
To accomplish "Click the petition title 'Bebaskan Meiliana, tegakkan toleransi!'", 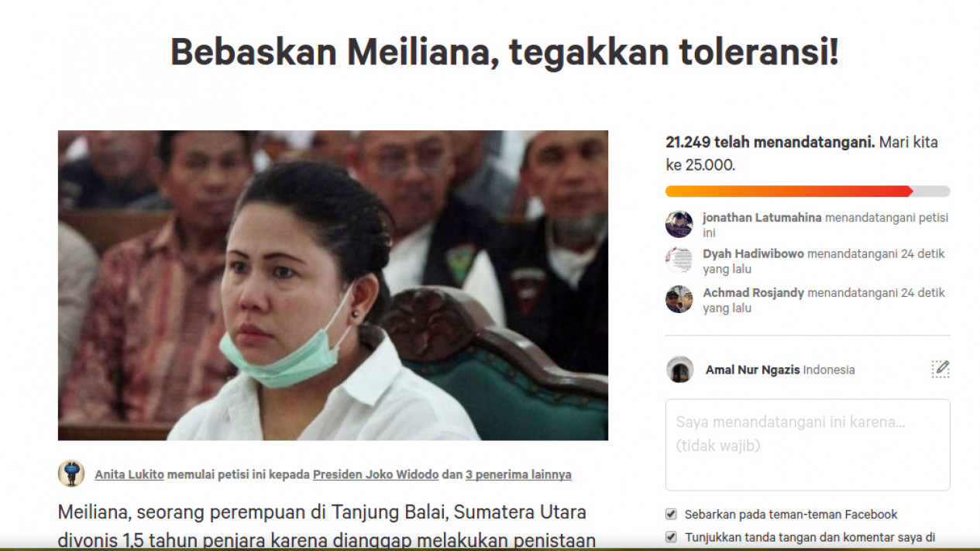I will click(504, 53).
